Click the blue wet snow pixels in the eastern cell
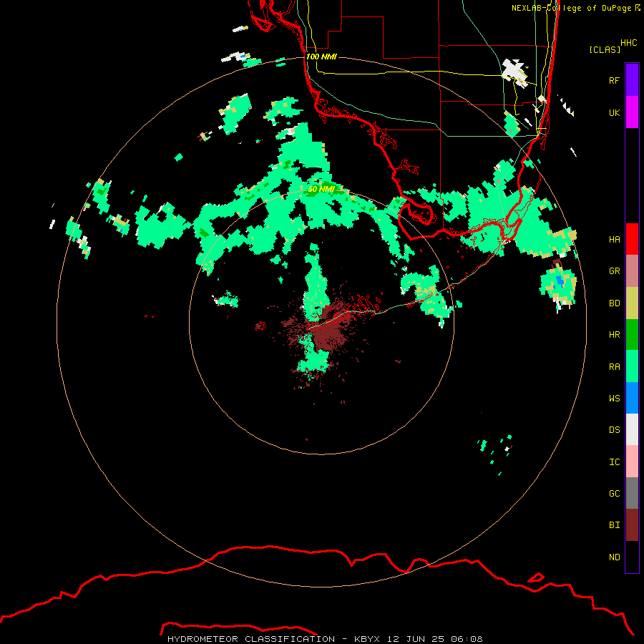Viewport: 644px width, 644px height. pyautogui.click(x=559, y=281)
